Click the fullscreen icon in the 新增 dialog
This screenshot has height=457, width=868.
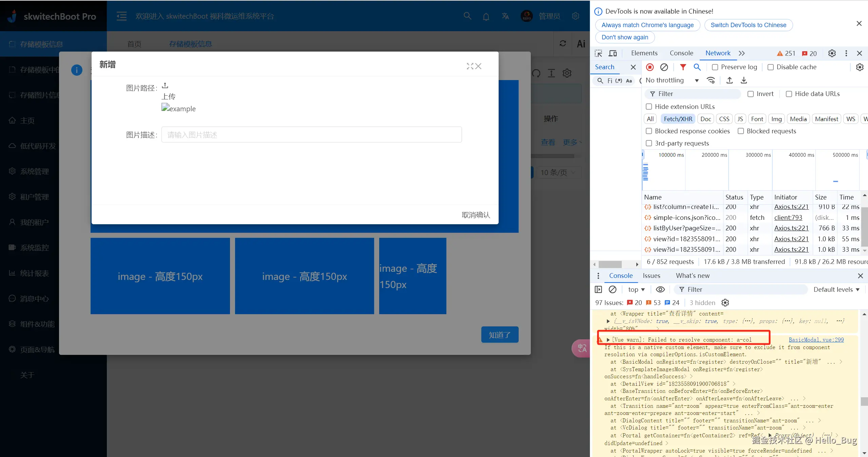point(469,66)
